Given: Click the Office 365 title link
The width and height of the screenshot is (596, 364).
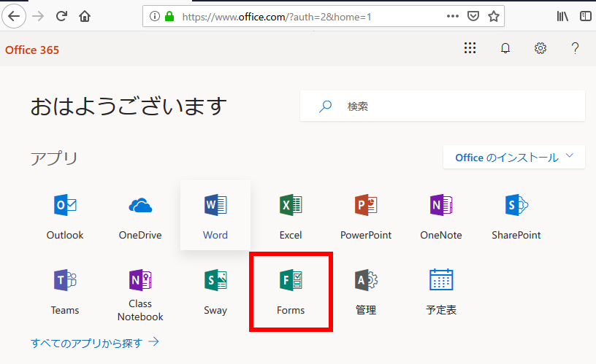Looking at the screenshot, I should 32,50.
